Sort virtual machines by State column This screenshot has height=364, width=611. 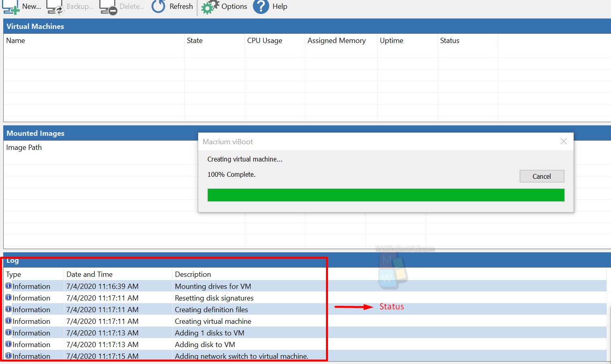pos(215,41)
